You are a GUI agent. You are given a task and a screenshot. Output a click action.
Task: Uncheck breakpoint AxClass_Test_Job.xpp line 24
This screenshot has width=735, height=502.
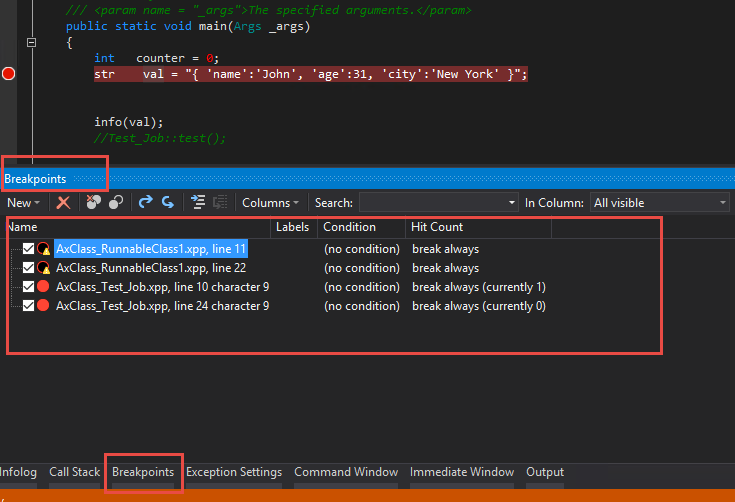tap(29, 306)
